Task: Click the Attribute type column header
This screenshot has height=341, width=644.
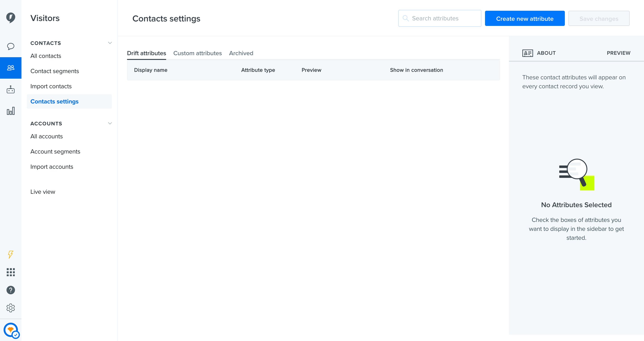Action: coord(258,70)
